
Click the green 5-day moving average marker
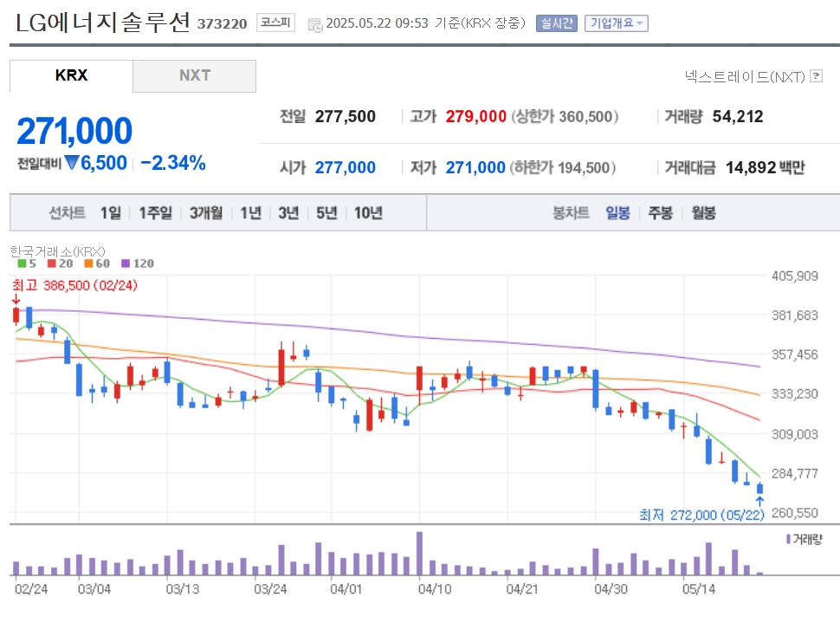[x=22, y=263]
